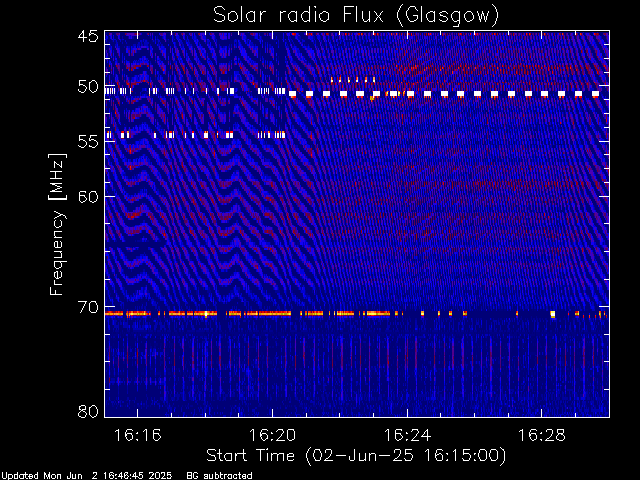Click the 70 MHz tick label

pos(88,307)
